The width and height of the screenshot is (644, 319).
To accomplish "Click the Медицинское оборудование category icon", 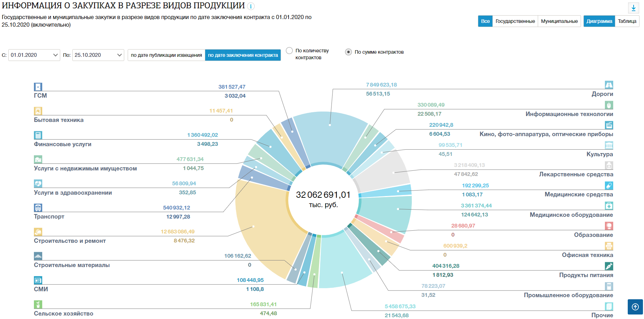I will click(609, 206).
